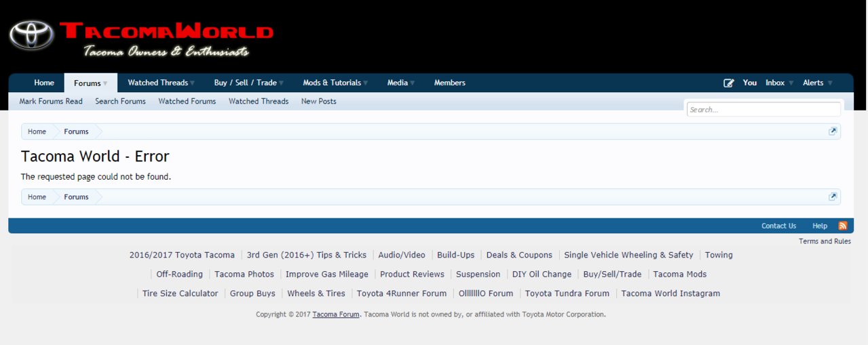
Task: Focus the Search input field
Action: 763,109
